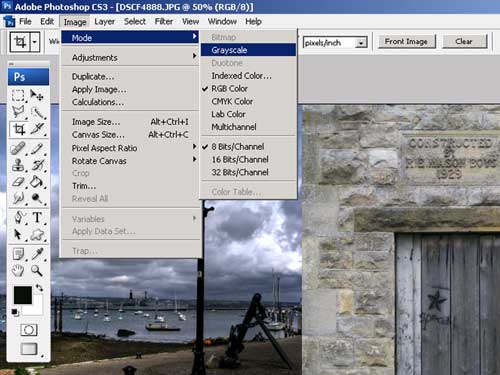Select the Notes tool
Screen dimensions: 500x375
tap(19, 254)
